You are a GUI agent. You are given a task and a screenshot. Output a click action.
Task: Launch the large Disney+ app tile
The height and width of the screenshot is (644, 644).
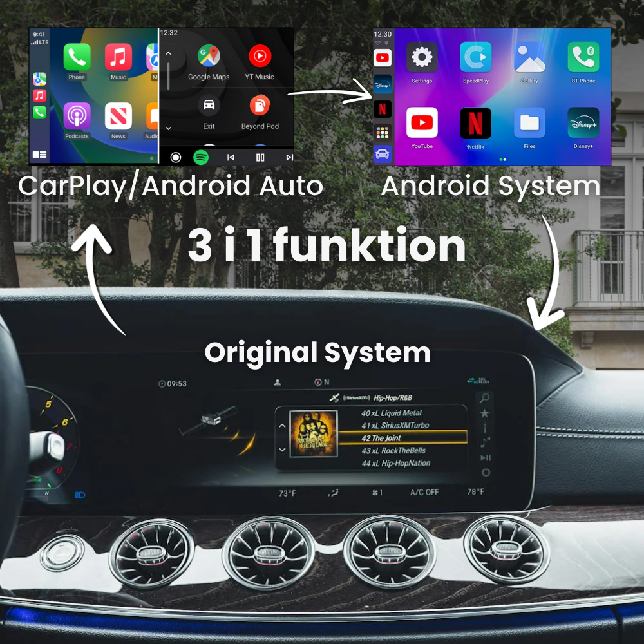coord(583,122)
